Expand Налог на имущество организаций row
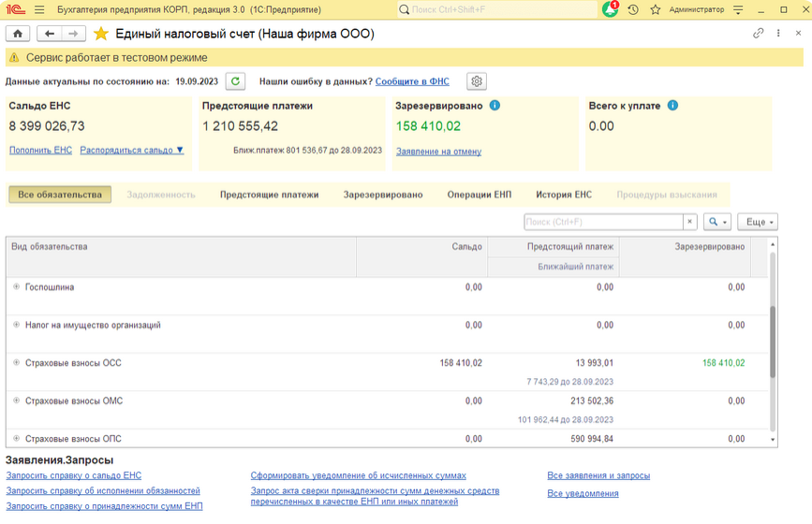812x524 pixels. click(x=16, y=325)
